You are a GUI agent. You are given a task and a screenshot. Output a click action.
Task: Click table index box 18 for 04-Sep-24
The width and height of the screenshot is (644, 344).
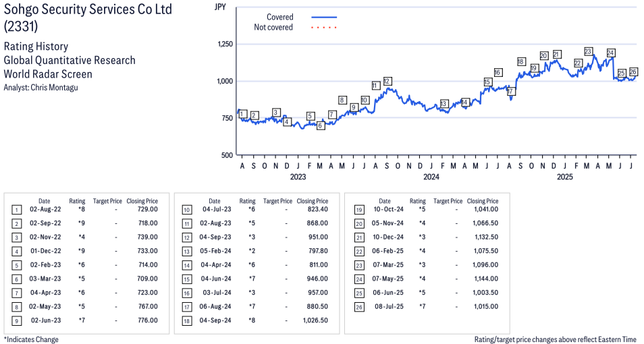tap(187, 321)
